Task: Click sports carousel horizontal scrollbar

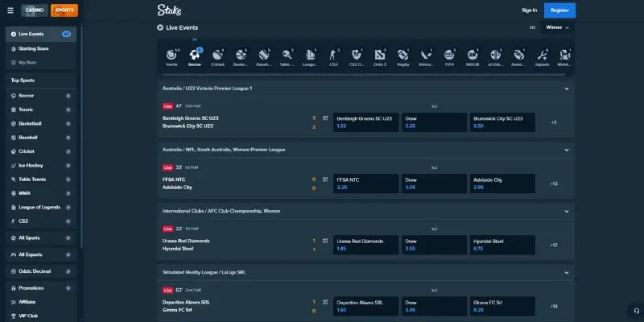Action: pos(364,75)
